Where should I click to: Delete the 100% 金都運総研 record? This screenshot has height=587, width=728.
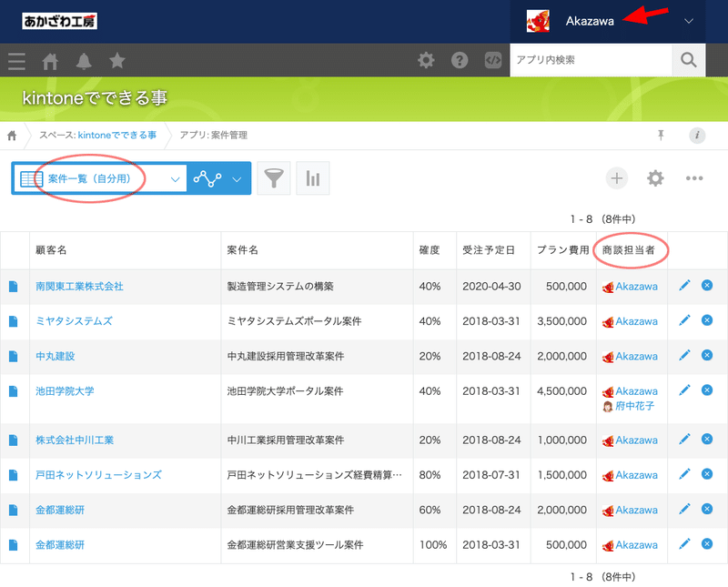pos(707,543)
